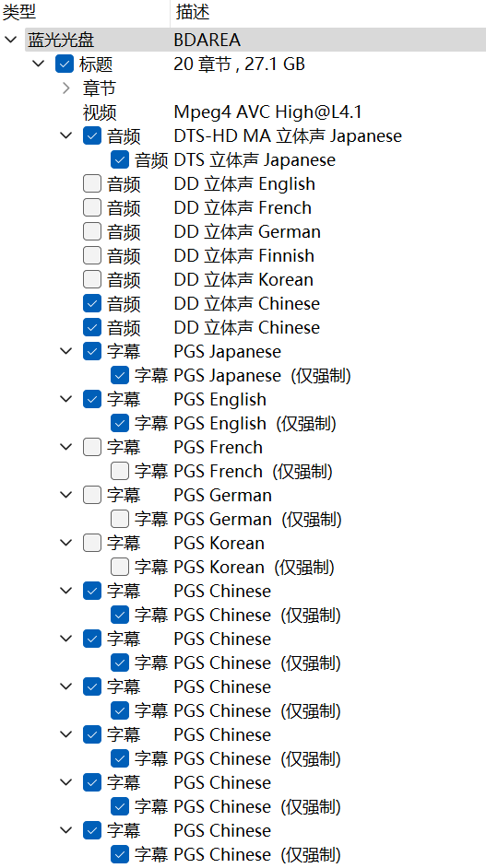
Task: Collapse the 蓝光光盘 BDAREA root node
Action: click(x=11, y=40)
